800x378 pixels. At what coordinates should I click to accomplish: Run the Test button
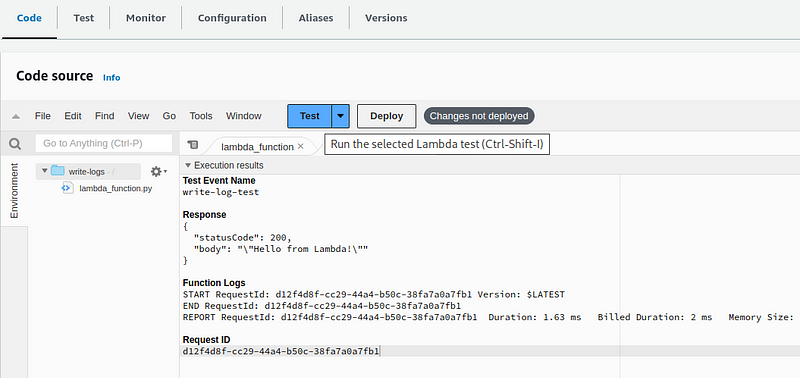pyautogui.click(x=310, y=116)
